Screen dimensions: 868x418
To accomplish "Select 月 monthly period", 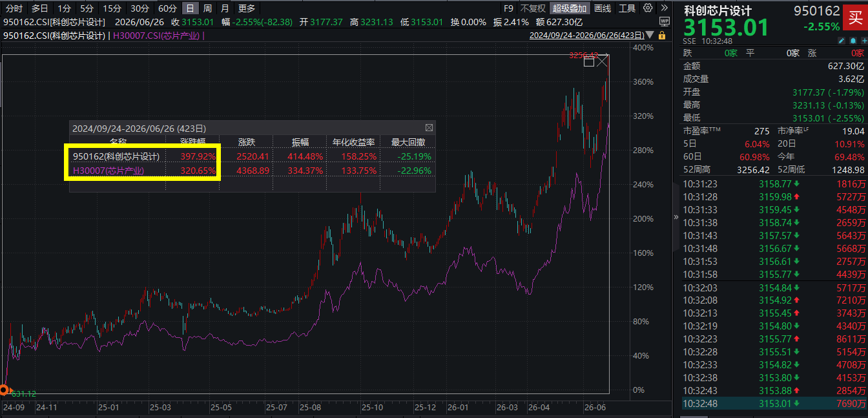I will point(225,8).
